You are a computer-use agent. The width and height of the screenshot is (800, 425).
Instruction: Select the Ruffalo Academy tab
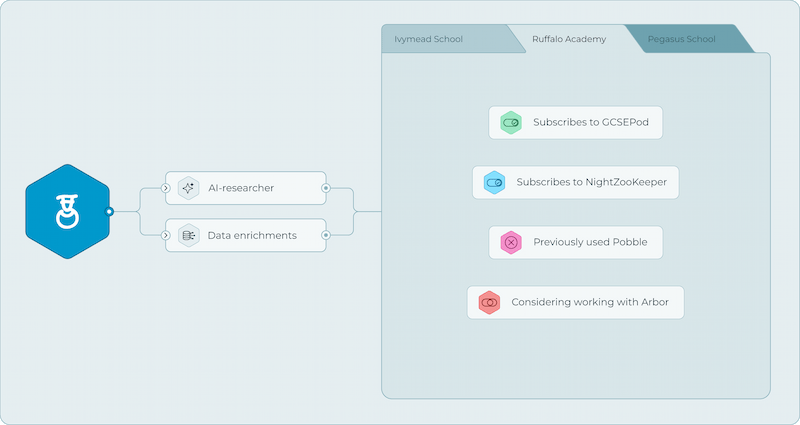click(x=566, y=40)
